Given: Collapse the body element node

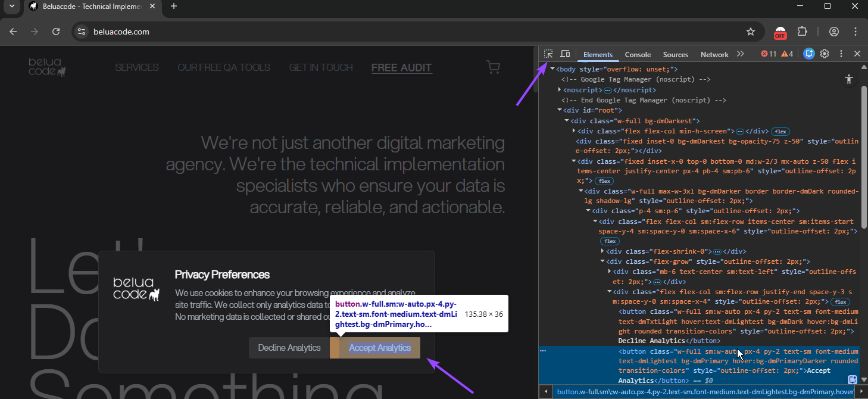Looking at the screenshot, I should pos(551,68).
